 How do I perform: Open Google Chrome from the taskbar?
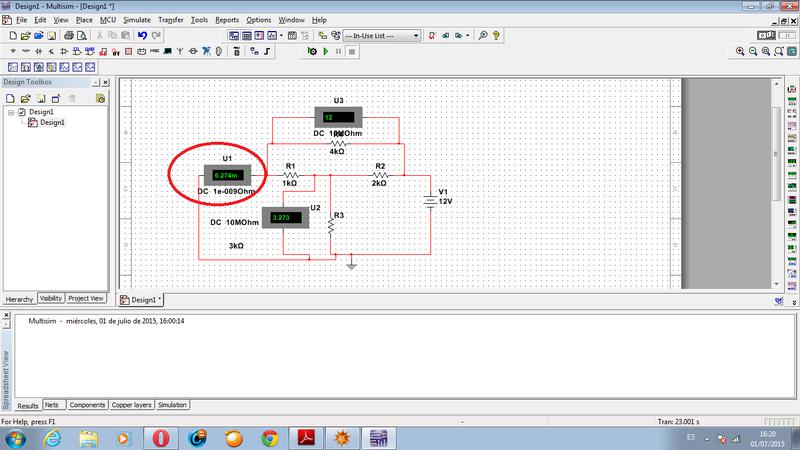(x=269, y=437)
